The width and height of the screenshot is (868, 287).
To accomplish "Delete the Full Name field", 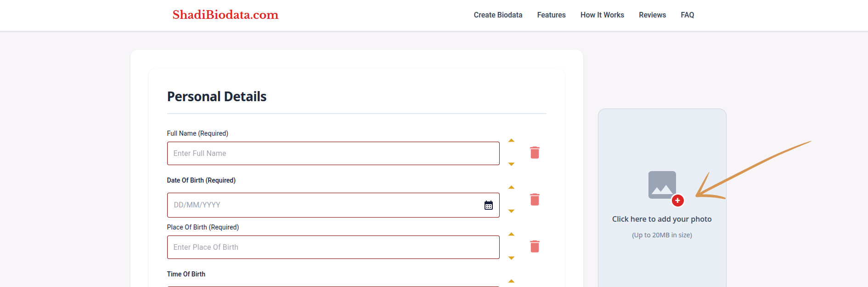I will click(x=535, y=153).
